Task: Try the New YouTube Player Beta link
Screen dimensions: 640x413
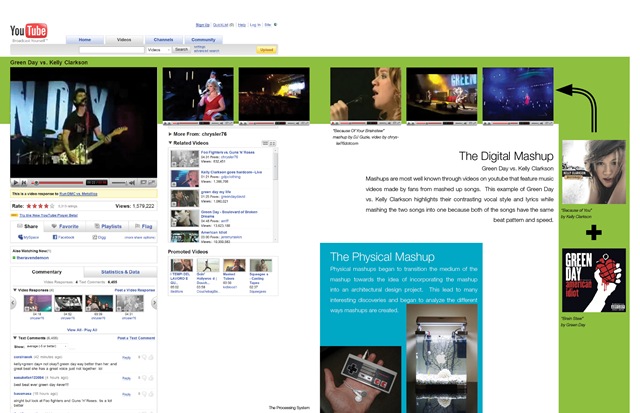Action: [49, 215]
